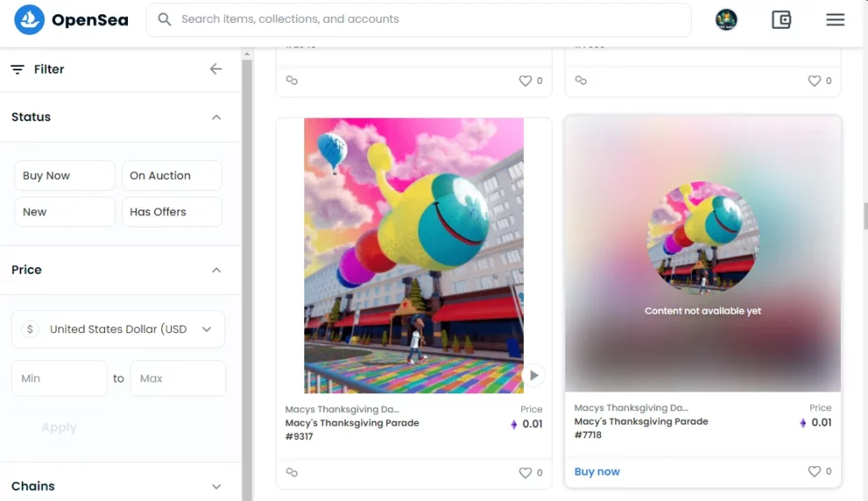
Task: Click the search items and collections field
Action: [x=419, y=19]
